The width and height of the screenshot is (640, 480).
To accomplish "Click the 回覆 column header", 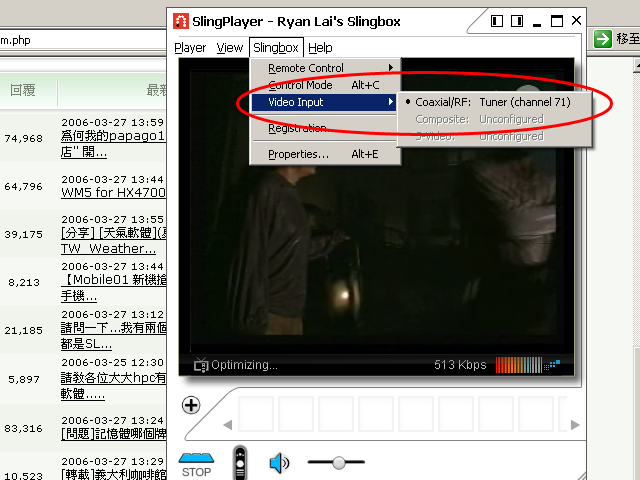I will coord(23,90).
